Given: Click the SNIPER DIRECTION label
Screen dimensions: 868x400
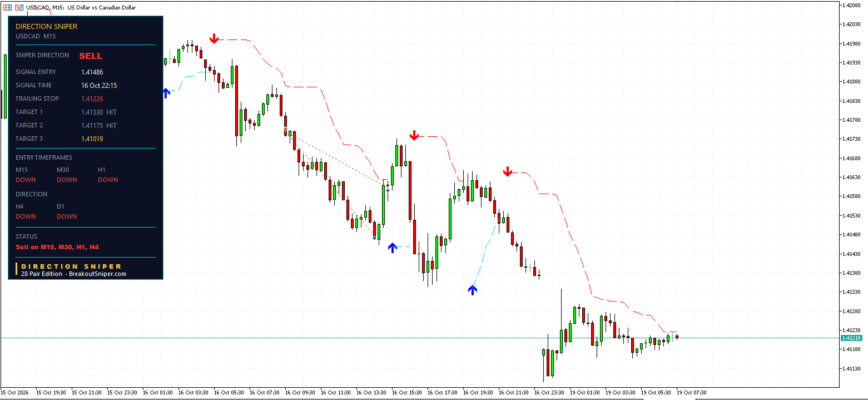Looking at the screenshot, I should coord(42,55).
